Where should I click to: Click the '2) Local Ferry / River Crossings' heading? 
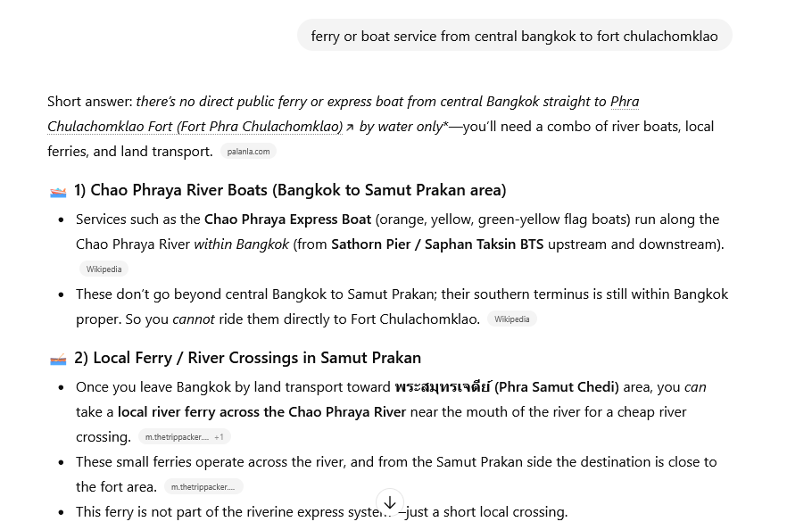(247, 358)
